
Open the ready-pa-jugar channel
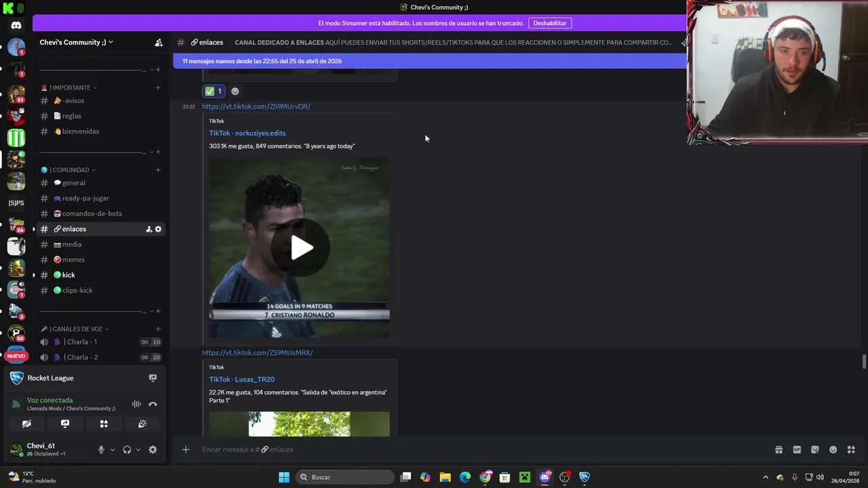100,198
